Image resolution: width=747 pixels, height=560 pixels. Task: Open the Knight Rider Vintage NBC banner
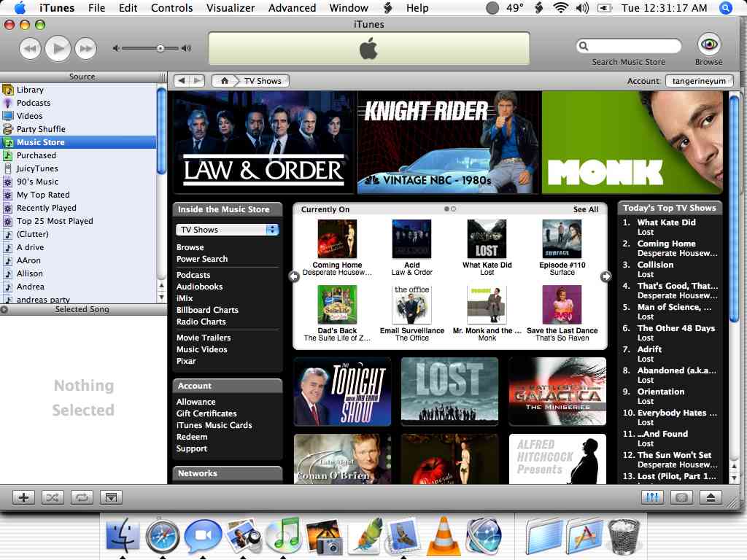pos(449,142)
